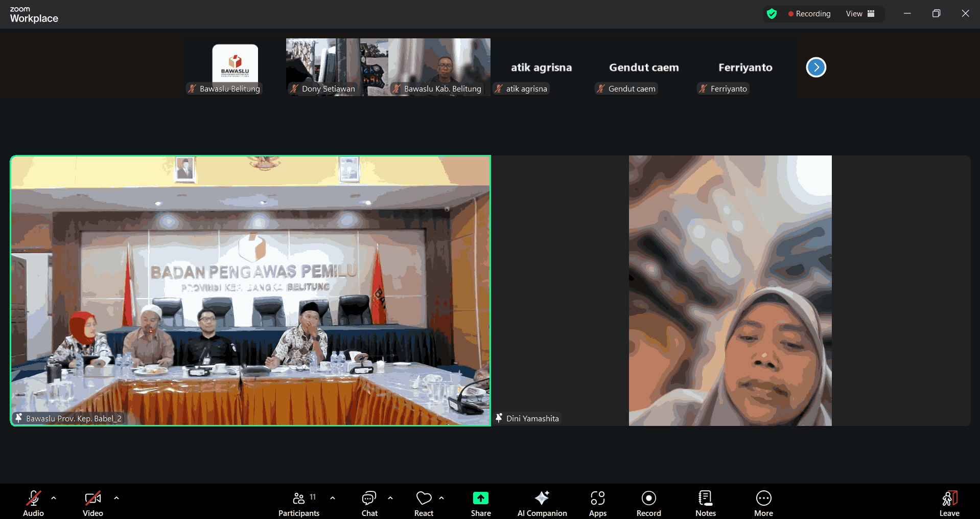
Task: Open AI Companion
Action: point(542,503)
